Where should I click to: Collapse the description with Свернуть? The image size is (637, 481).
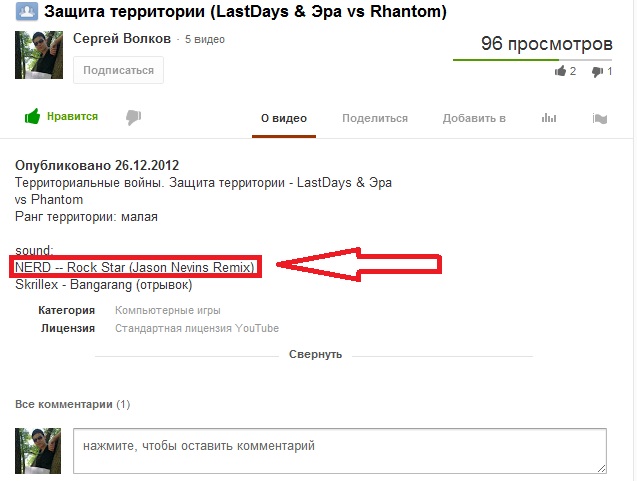pyautogui.click(x=315, y=354)
